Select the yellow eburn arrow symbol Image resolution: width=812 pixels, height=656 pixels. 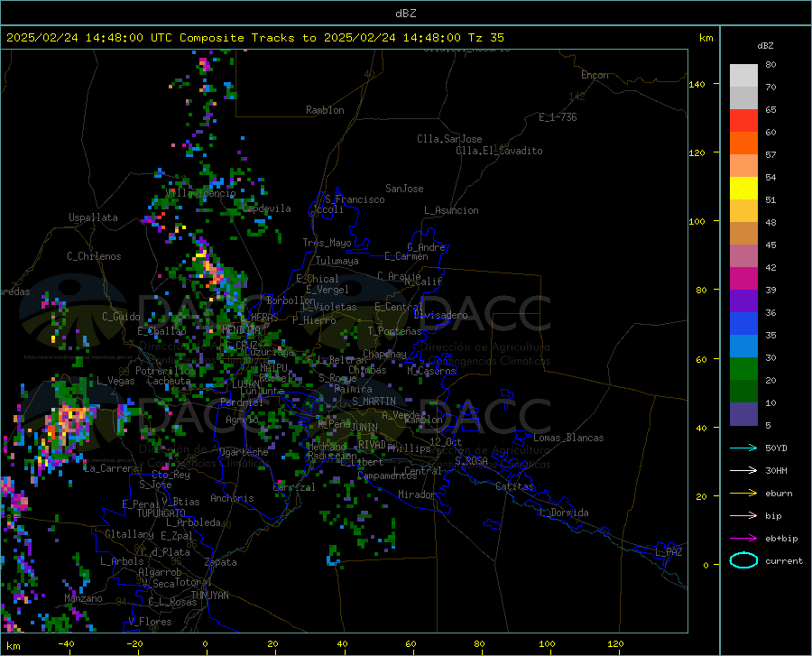pos(743,493)
